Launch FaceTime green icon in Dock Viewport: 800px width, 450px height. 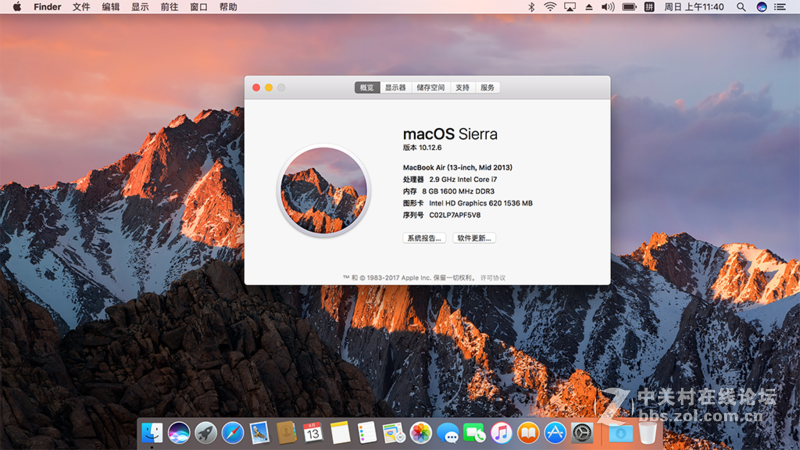coord(474,433)
